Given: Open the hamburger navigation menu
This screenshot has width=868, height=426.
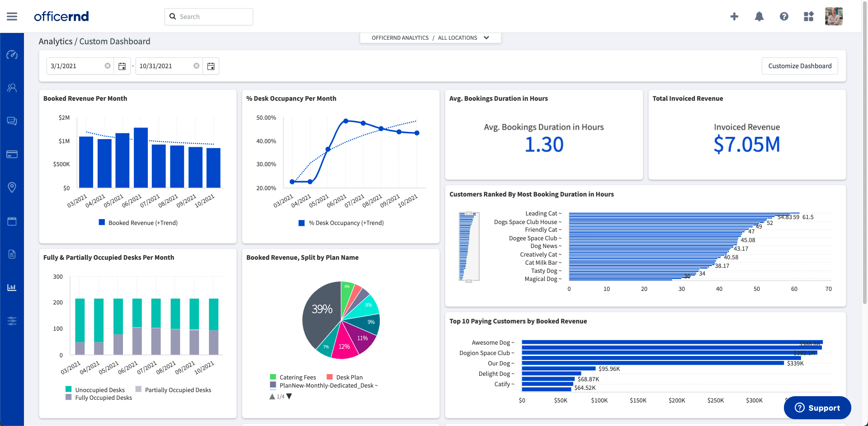Looking at the screenshot, I should 12,16.
